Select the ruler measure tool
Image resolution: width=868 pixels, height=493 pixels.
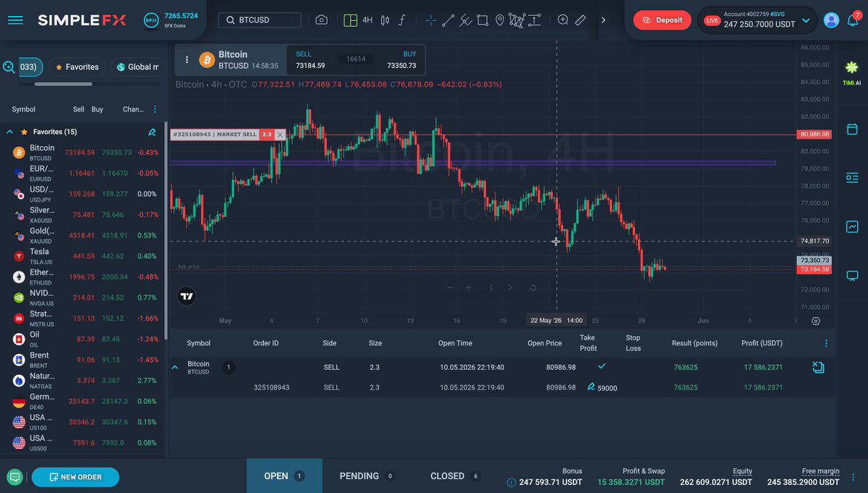coord(580,20)
